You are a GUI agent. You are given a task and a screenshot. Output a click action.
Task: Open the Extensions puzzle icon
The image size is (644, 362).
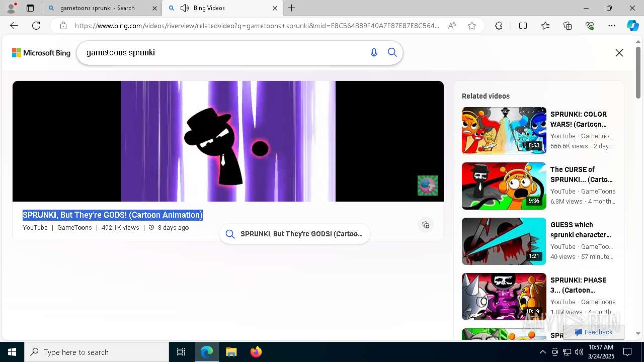(x=499, y=26)
